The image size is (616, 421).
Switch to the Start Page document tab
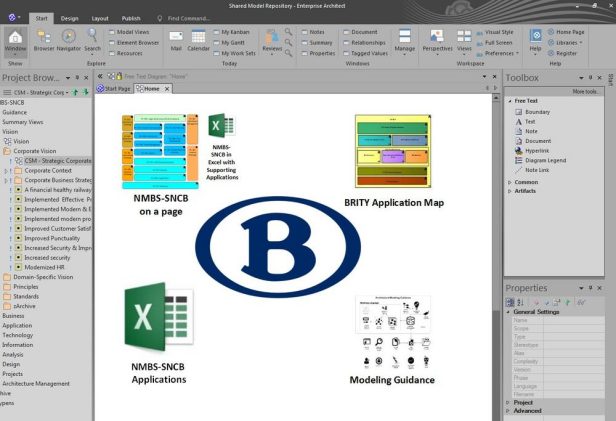pyautogui.click(x=114, y=89)
